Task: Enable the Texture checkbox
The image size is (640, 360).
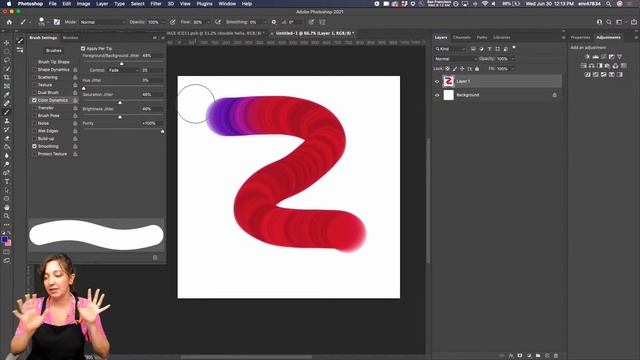Action: tap(34, 85)
